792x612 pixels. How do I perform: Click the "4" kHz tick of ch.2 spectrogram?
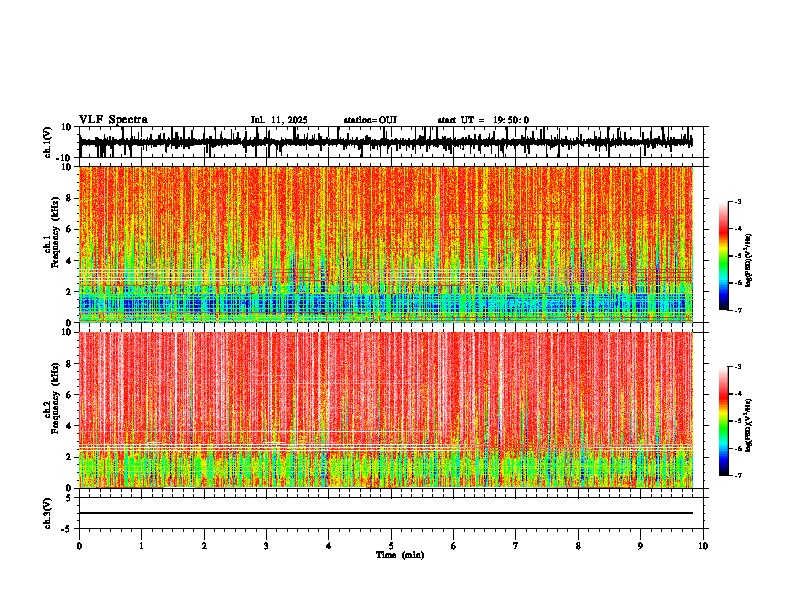(70, 426)
